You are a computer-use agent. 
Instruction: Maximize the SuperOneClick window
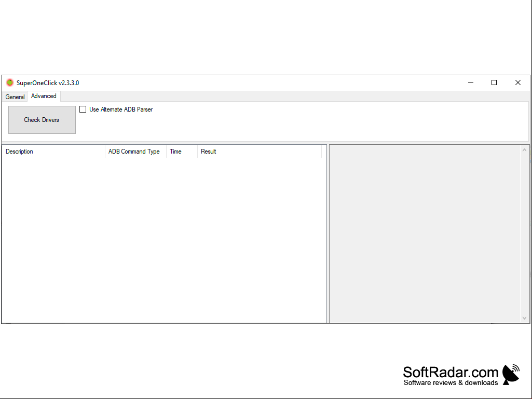point(494,83)
